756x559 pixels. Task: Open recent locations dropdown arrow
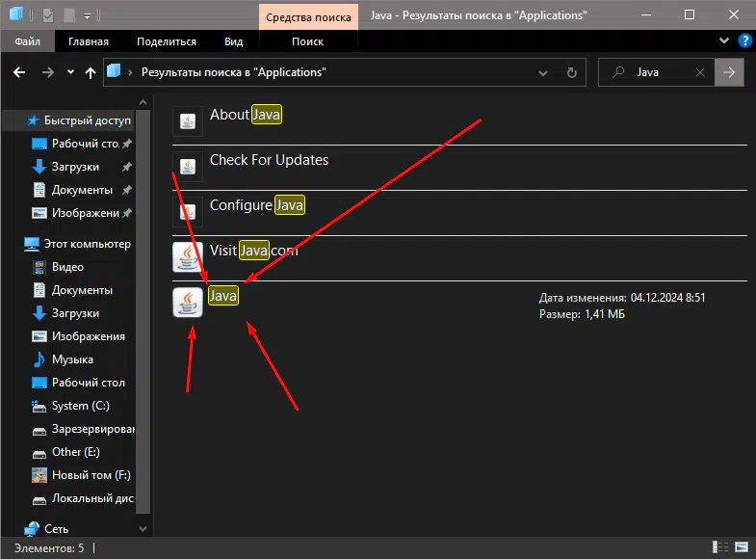(x=70, y=72)
